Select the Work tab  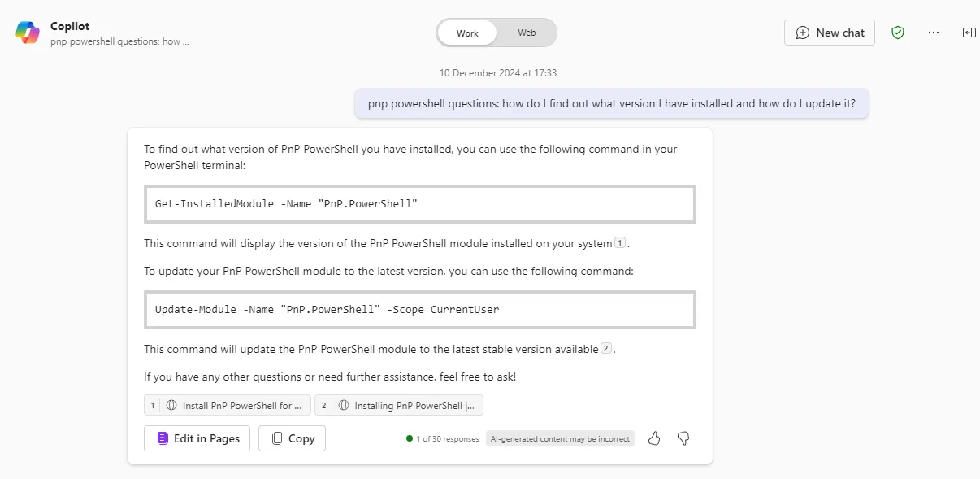coord(467,33)
